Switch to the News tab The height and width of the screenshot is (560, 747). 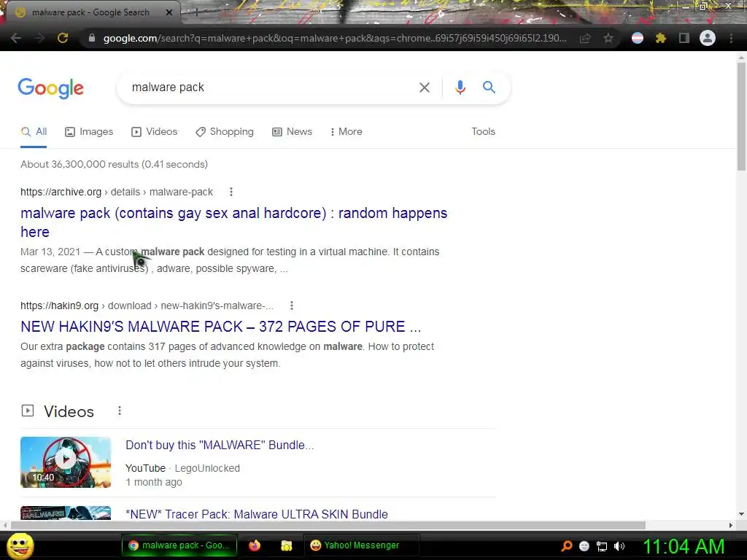coord(292,132)
